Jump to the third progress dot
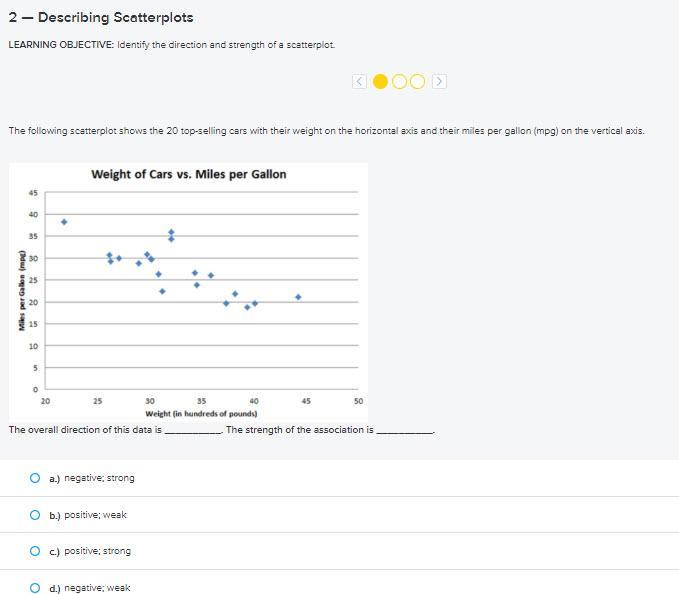The image size is (679, 594). tap(417, 82)
